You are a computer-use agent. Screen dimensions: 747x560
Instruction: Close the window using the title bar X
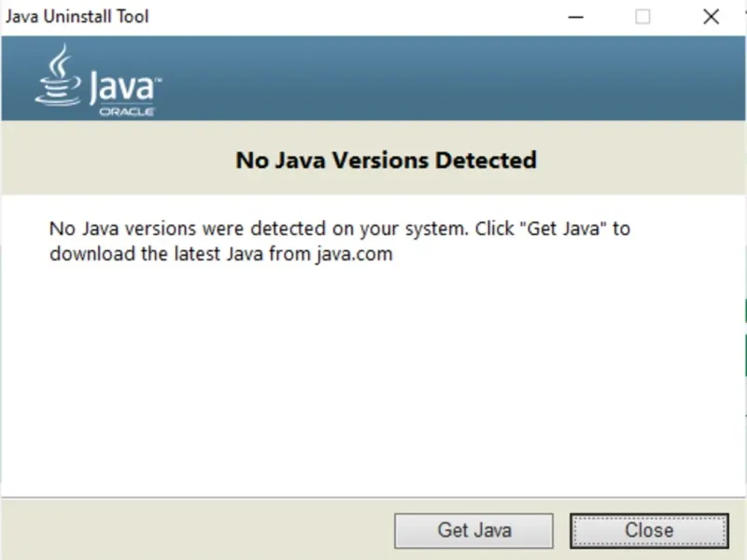[x=712, y=17]
